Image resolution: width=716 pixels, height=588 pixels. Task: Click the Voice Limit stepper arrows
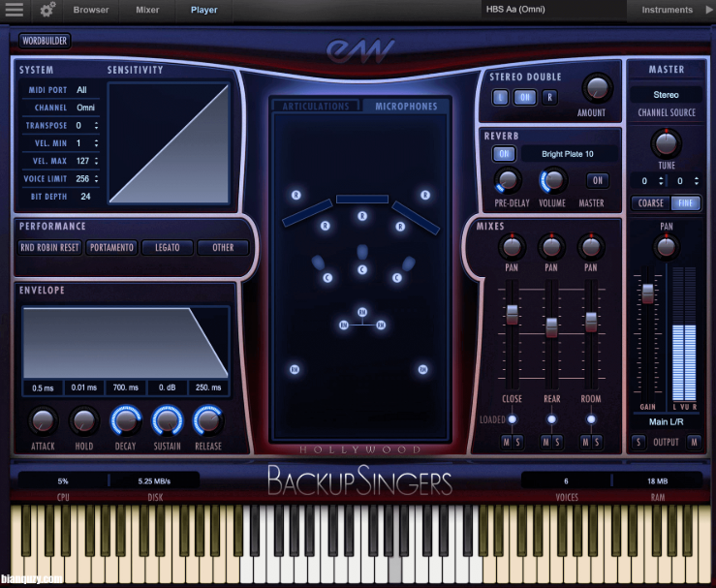[x=96, y=178]
